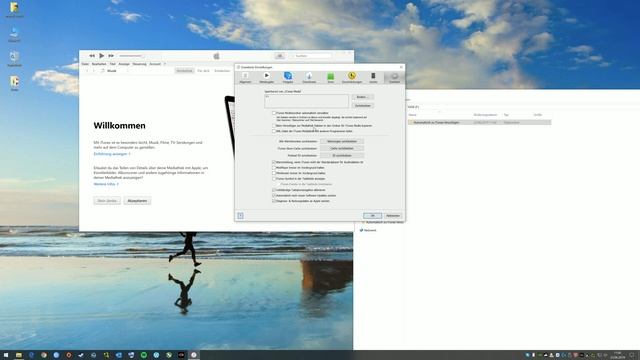Open the Geräte preferences tab icon
The height and width of the screenshot is (360, 640).
(373, 76)
